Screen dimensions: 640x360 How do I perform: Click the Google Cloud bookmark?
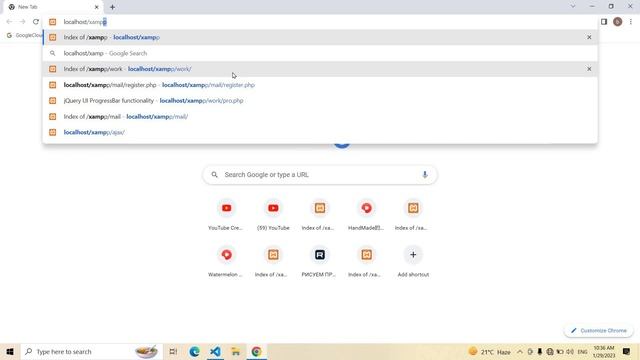(24, 36)
